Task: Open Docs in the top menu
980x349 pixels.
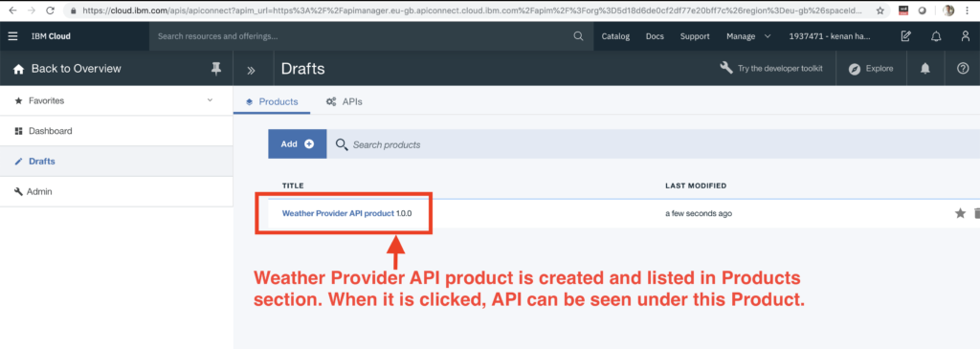Action: tap(655, 36)
